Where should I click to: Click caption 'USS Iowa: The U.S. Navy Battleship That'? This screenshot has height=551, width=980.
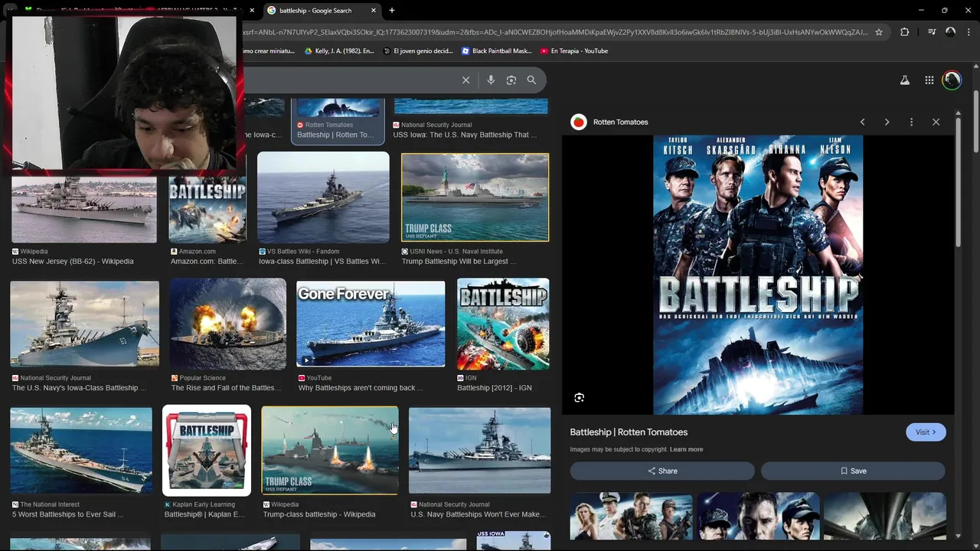(465, 135)
